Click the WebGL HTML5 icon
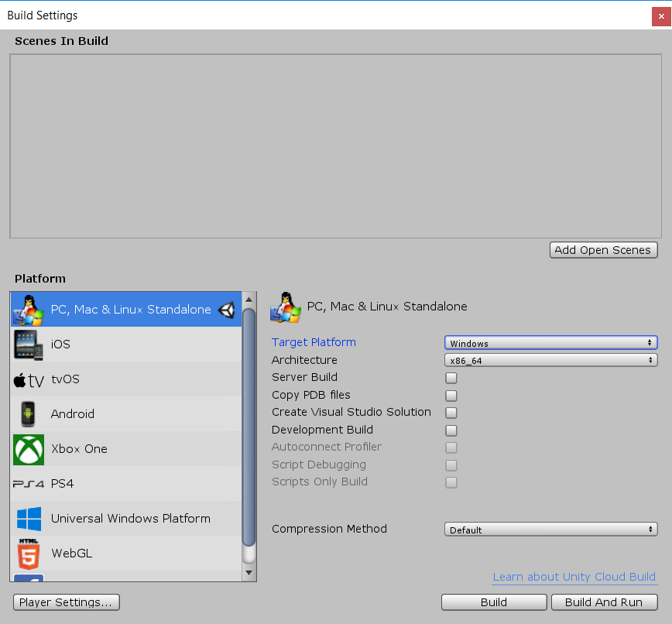This screenshot has width=672, height=624. pyautogui.click(x=29, y=554)
